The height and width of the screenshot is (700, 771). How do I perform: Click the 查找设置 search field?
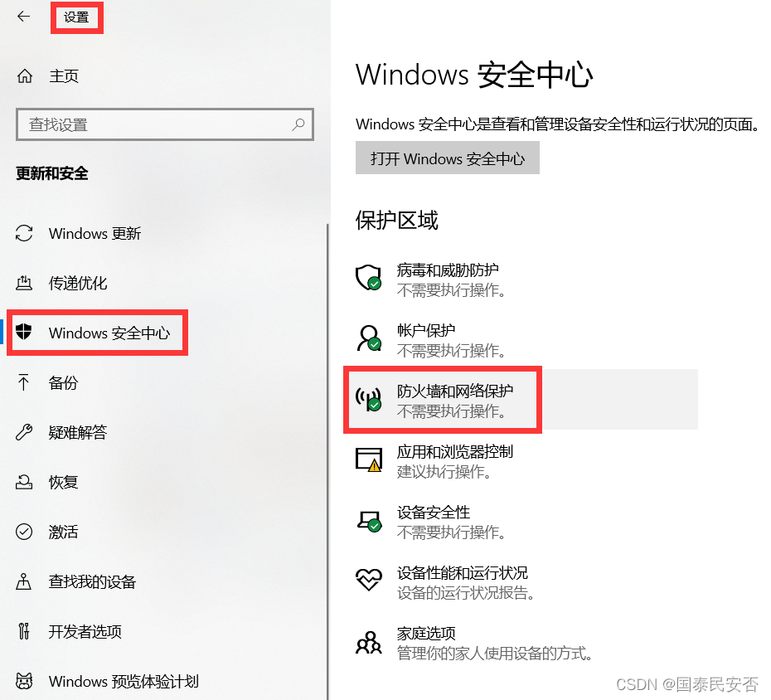pyautogui.click(x=165, y=124)
